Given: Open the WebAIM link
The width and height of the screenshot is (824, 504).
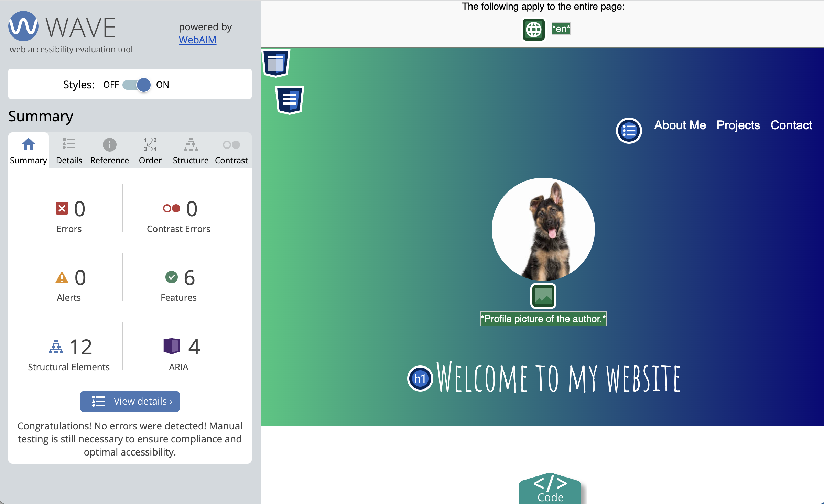Looking at the screenshot, I should tap(197, 40).
